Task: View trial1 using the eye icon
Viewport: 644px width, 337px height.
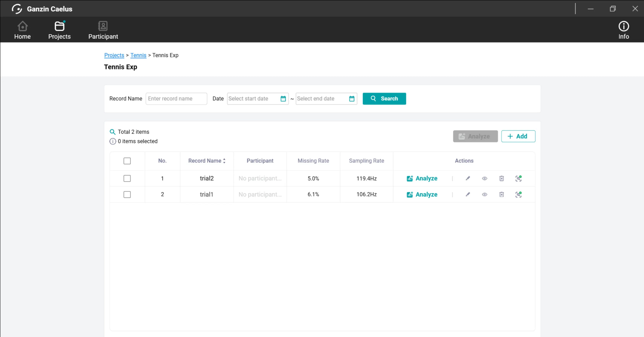Action: (484, 194)
